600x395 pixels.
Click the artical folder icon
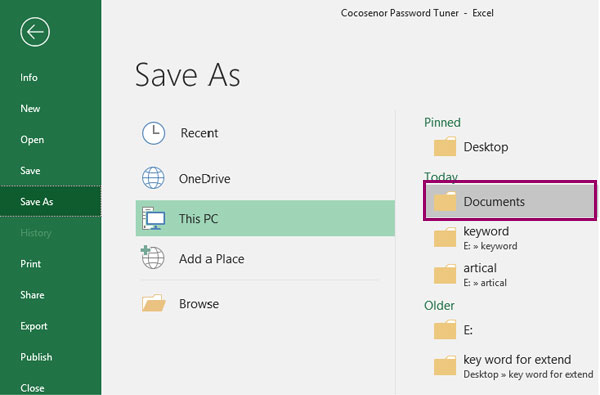click(445, 274)
